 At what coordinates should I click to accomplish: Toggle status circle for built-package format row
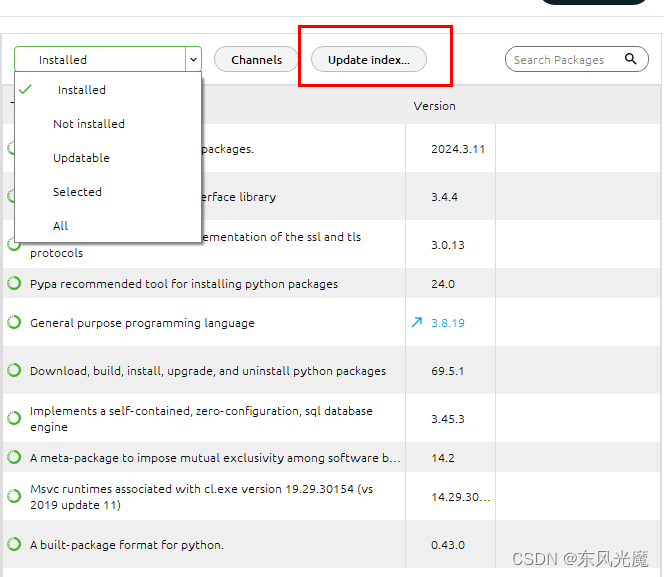coord(14,544)
